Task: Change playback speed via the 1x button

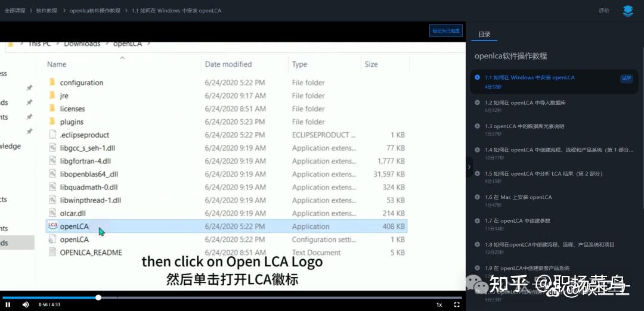Action: [x=439, y=304]
